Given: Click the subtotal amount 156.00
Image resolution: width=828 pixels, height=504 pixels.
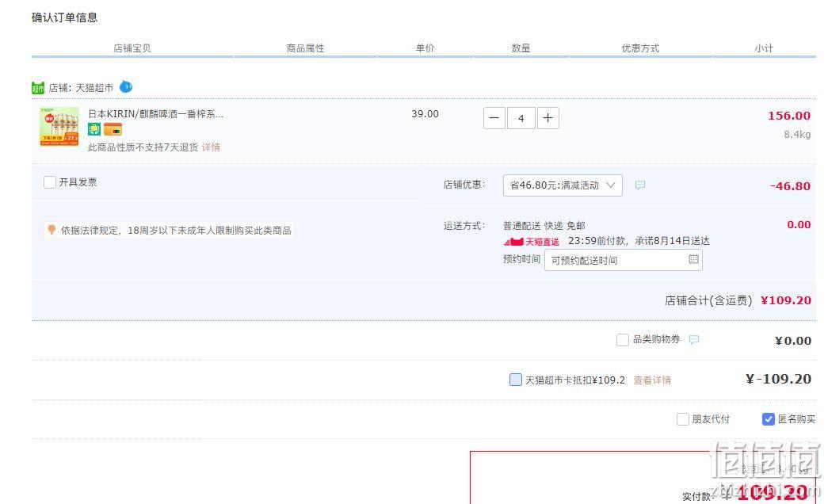Looking at the screenshot, I should pyautogui.click(x=789, y=116).
